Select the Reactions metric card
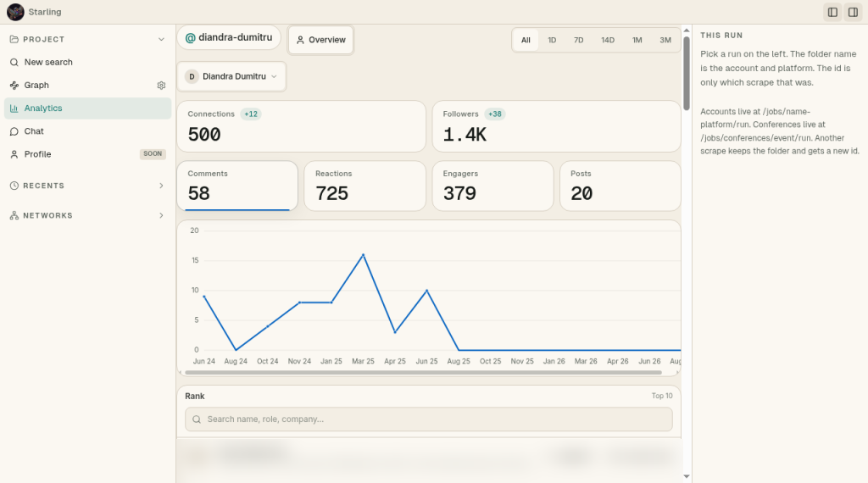Screen dimensions: 868x483 pyautogui.click(x=364, y=186)
